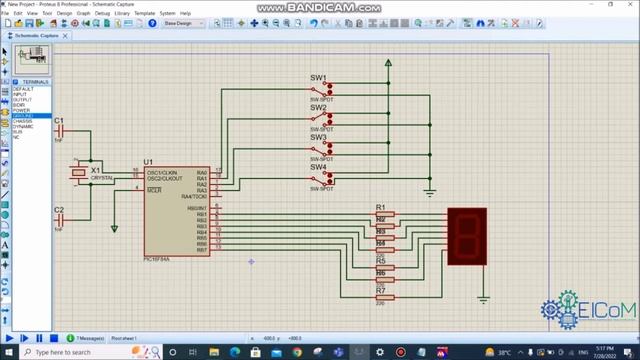The height and width of the screenshot is (360, 640).
Task: Select the 2D Line drawing tool
Action: [x=5, y=195]
